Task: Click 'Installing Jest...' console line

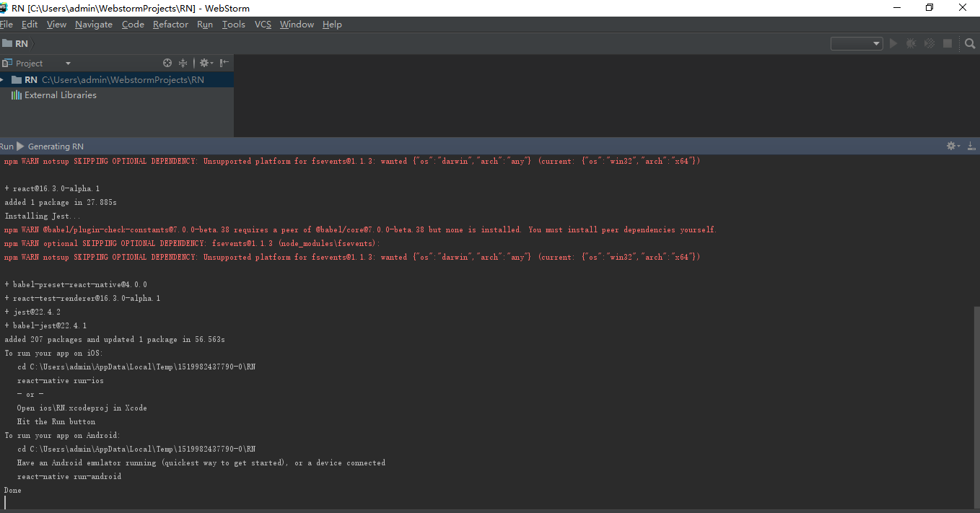Action: point(43,216)
